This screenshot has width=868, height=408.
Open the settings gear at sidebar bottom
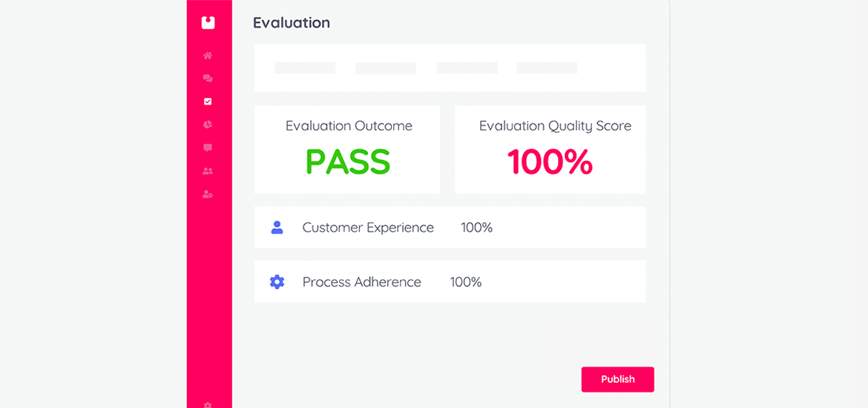[x=208, y=405]
